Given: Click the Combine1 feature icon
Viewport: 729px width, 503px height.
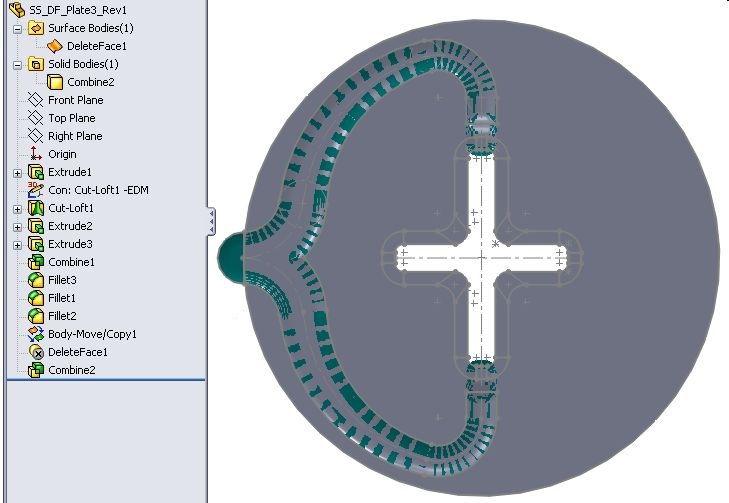Looking at the screenshot, I should (36, 262).
